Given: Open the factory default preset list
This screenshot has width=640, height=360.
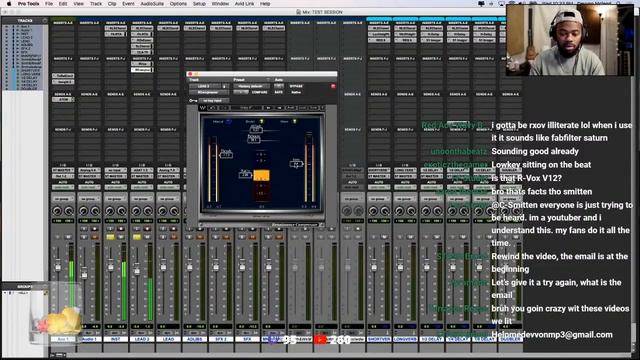Looking at the screenshot, I should pyautogui.click(x=251, y=86).
